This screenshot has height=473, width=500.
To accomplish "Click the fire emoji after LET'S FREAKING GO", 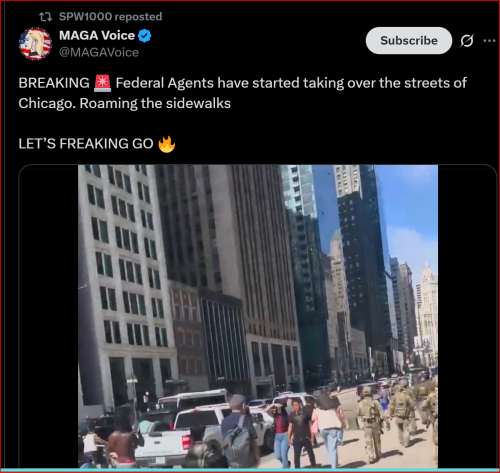I will tap(167, 144).
